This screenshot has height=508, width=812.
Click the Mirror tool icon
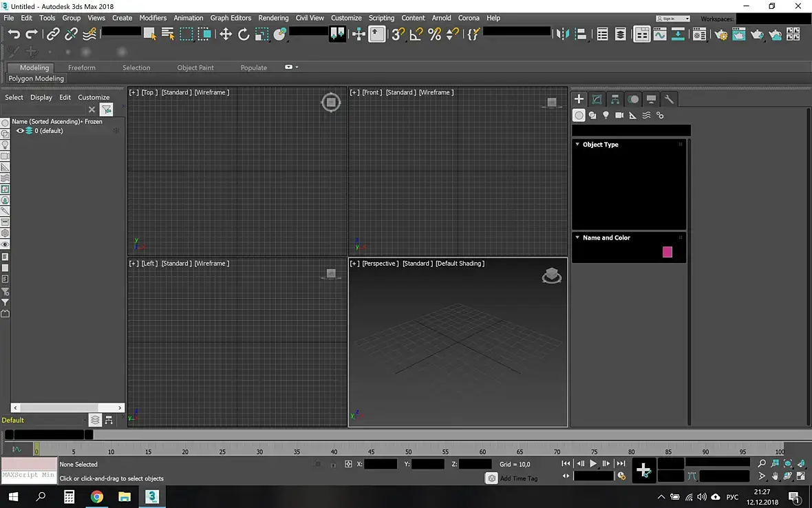[562, 34]
